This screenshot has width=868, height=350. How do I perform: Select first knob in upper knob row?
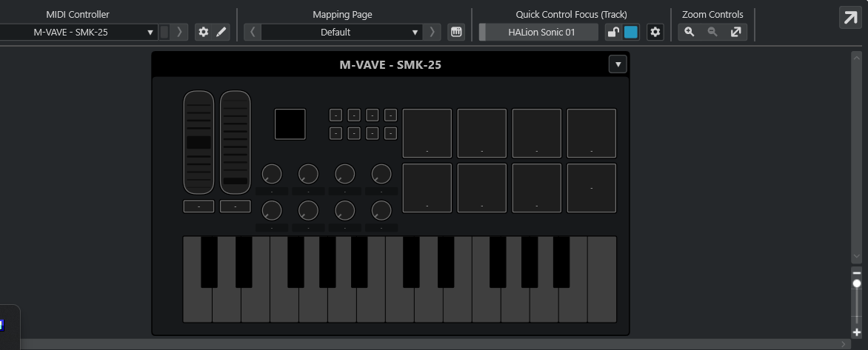(272, 174)
